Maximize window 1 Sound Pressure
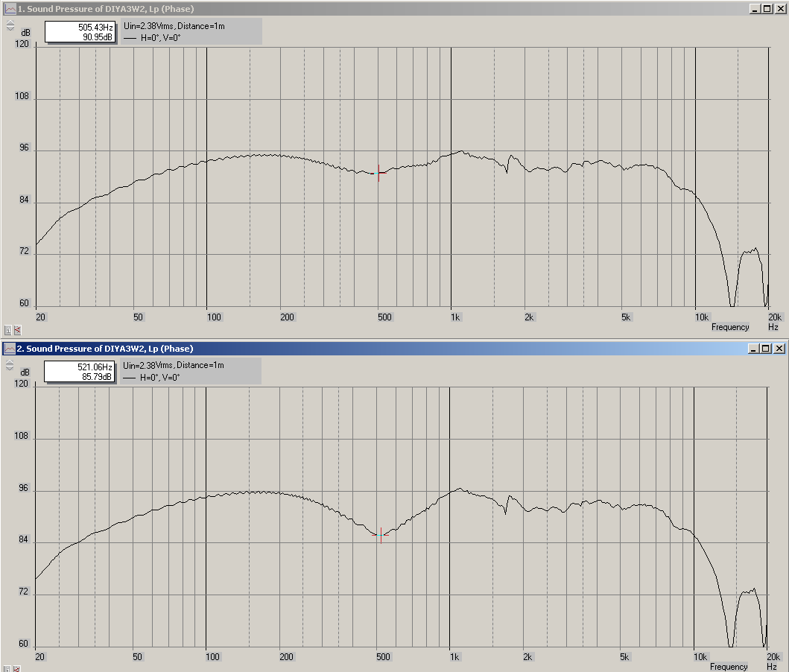The image size is (789, 672). [x=767, y=8]
